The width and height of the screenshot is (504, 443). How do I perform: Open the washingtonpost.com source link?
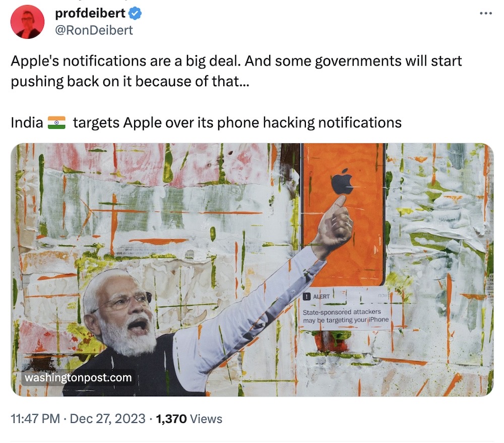click(79, 377)
